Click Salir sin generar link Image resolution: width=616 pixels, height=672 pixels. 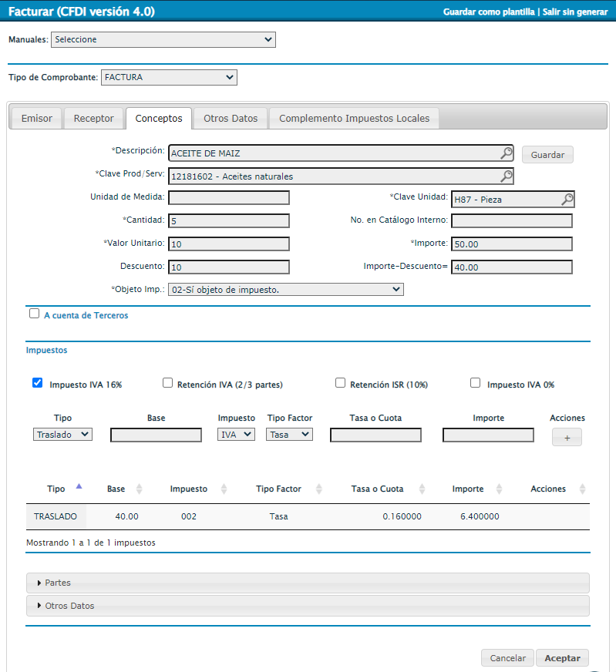coord(575,12)
